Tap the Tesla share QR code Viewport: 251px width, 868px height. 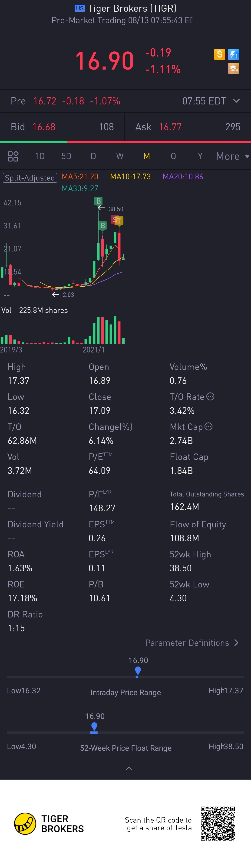pyautogui.click(x=218, y=824)
